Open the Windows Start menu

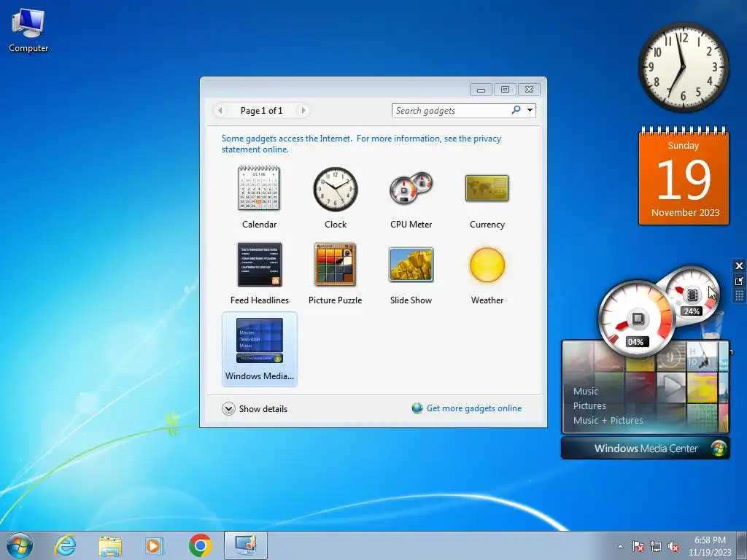click(x=20, y=545)
